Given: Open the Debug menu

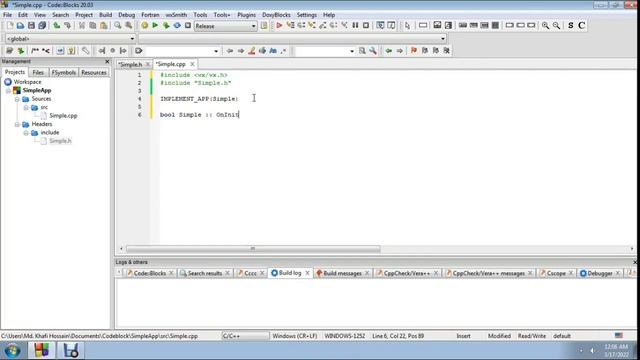Looking at the screenshot, I should (127, 15).
